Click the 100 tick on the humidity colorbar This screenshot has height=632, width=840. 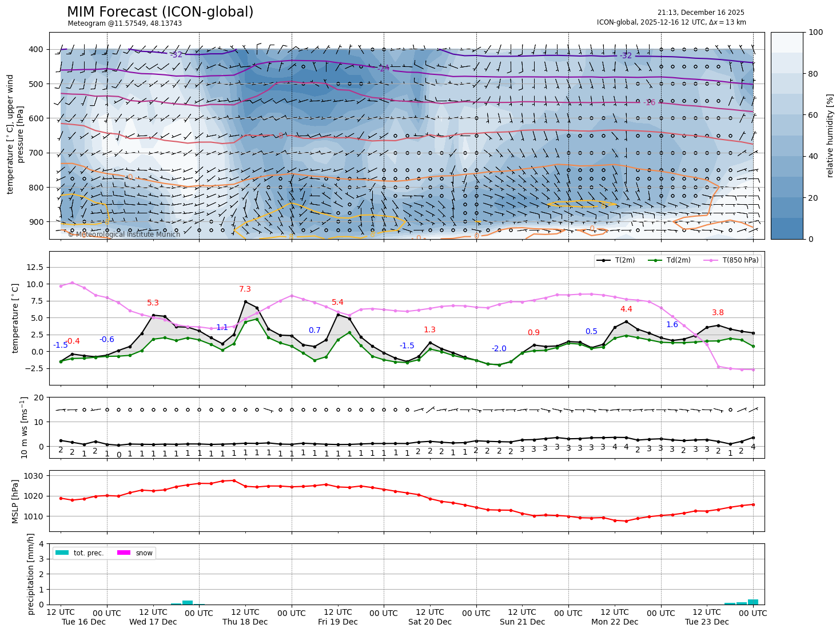coord(816,33)
